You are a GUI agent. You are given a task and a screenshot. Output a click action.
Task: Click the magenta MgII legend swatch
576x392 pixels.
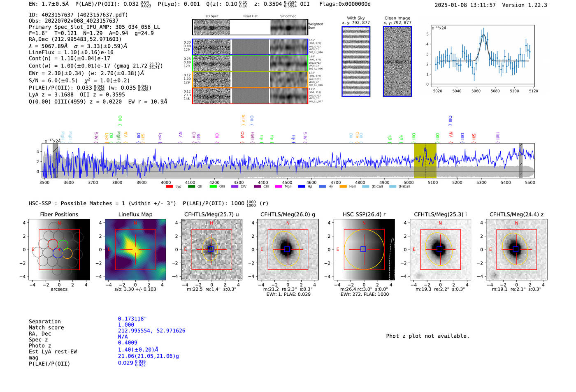click(x=279, y=187)
